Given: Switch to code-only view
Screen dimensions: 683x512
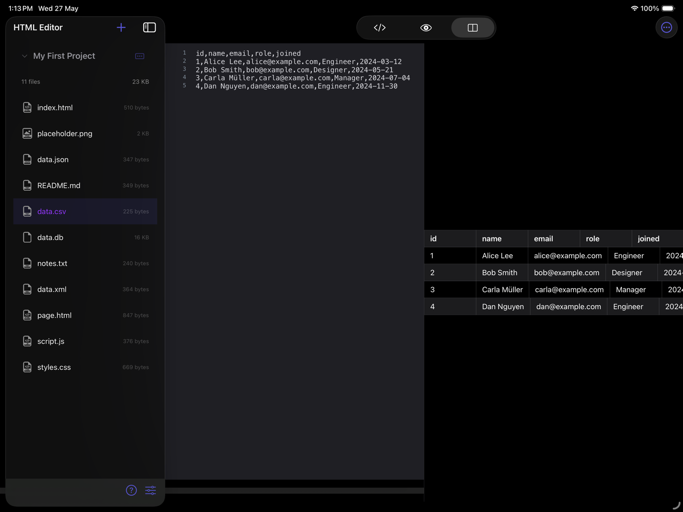Looking at the screenshot, I should click(x=379, y=28).
